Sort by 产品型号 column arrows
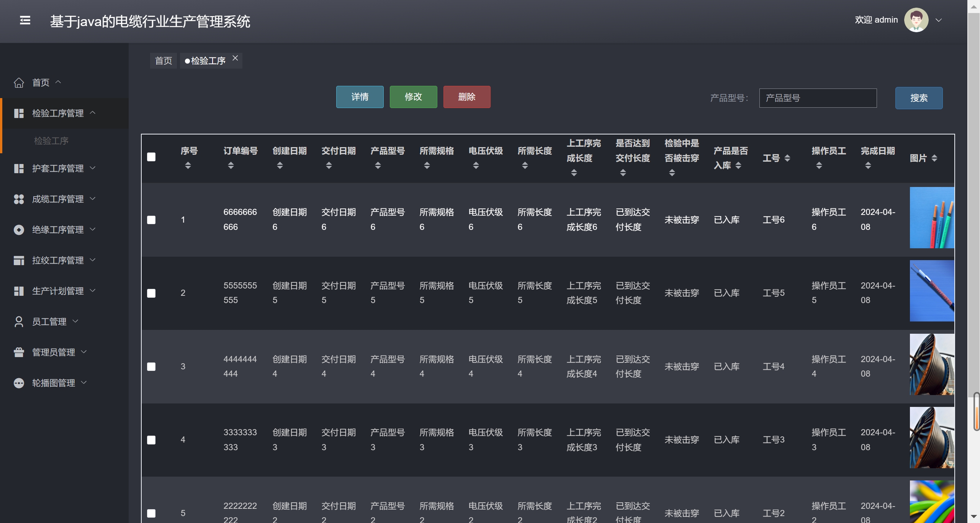 click(x=378, y=166)
